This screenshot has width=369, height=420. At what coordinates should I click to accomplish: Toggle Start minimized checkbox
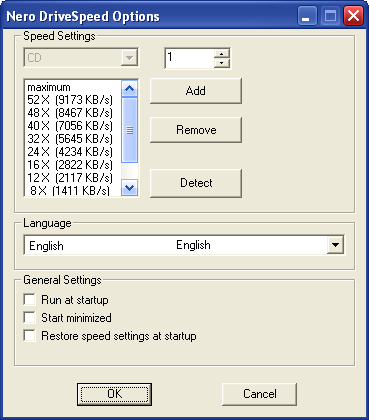30,317
